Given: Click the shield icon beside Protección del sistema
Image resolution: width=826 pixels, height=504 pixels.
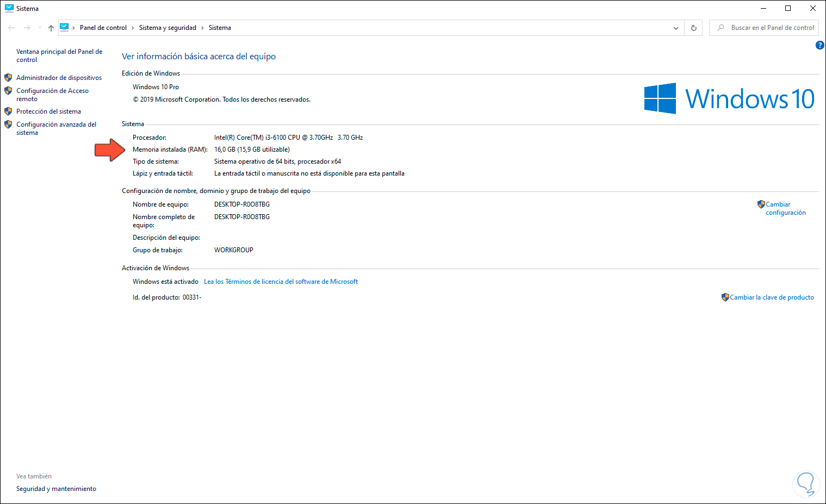Looking at the screenshot, I should 8,111.
